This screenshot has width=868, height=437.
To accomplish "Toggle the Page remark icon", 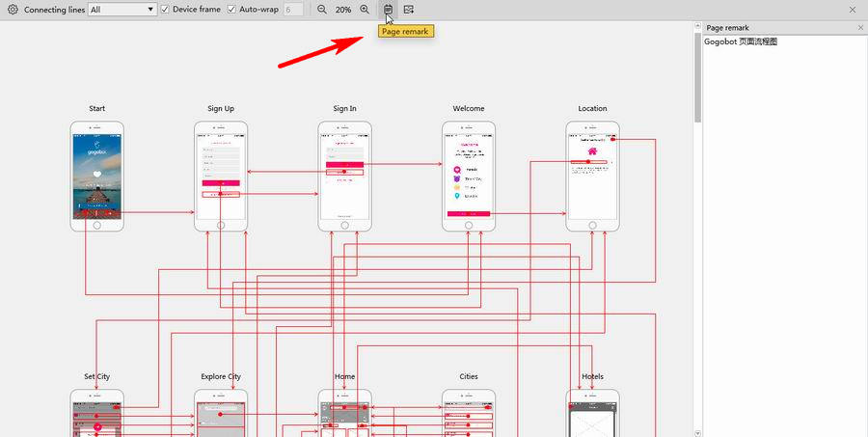I will tap(388, 10).
